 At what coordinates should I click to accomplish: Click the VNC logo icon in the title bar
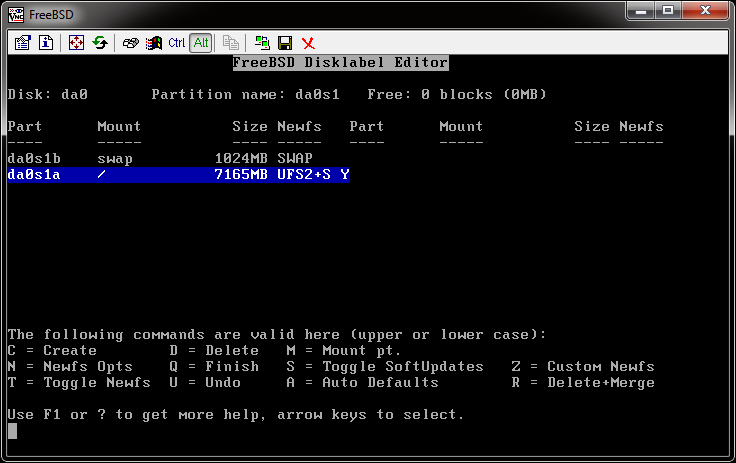click(x=16, y=15)
